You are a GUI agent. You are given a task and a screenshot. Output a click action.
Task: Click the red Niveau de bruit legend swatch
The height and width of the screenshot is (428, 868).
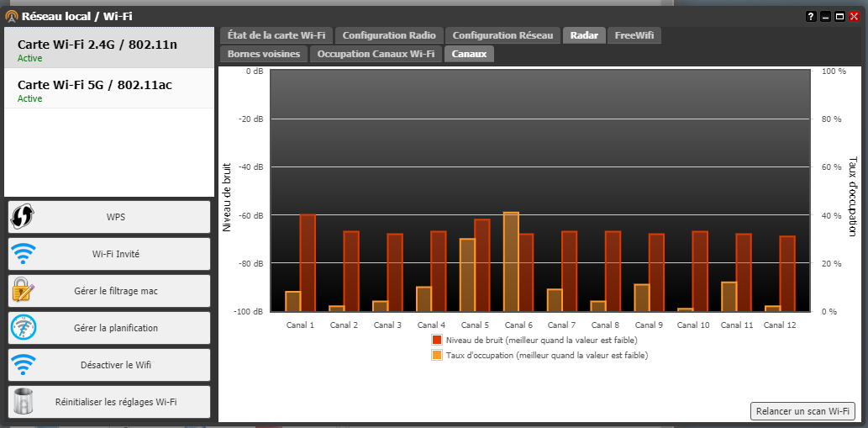coord(437,340)
